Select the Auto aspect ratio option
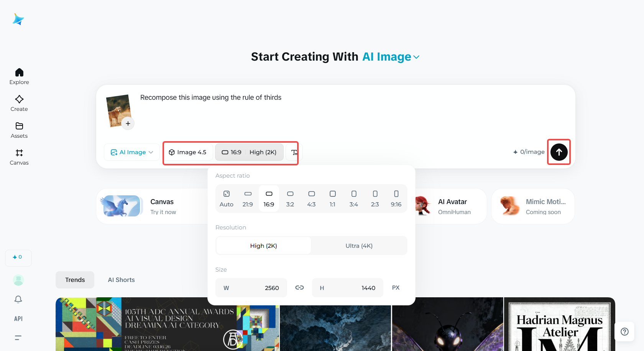Viewport: 644px width, 351px height. tap(227, 199)
